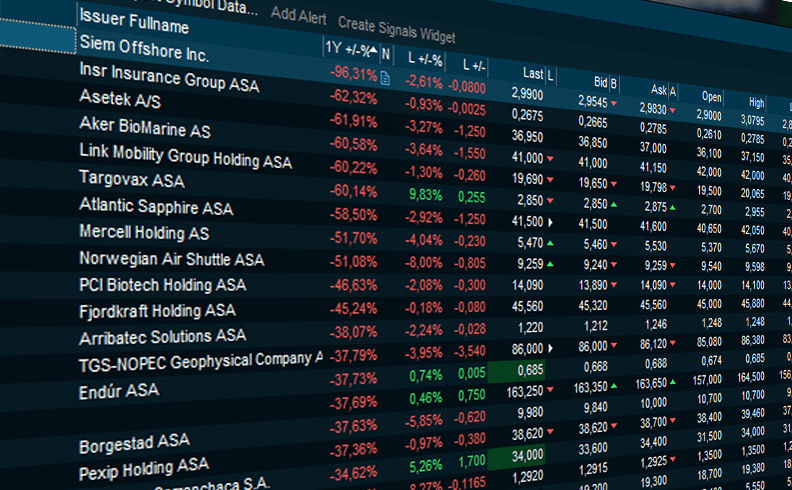Click the N news column header

386,53
